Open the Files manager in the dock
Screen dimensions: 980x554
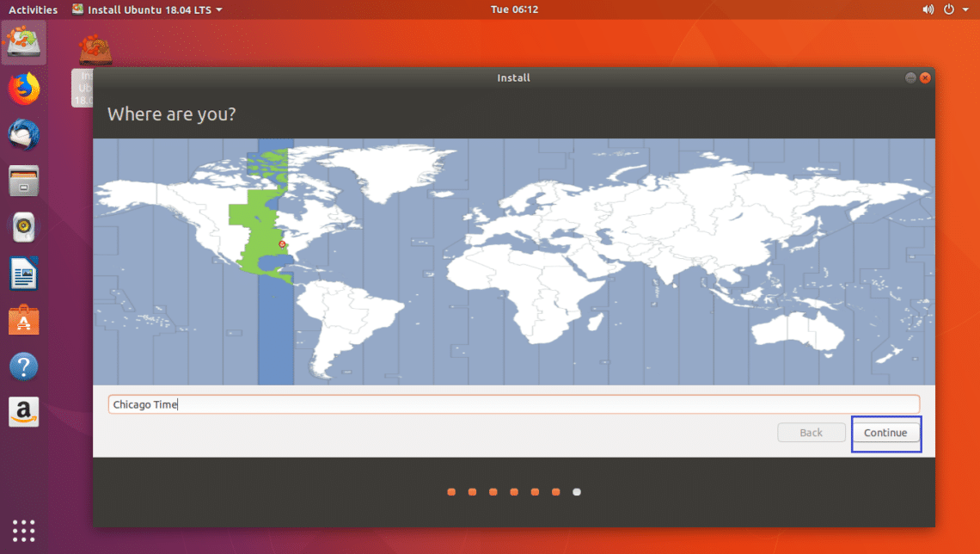point(24,182)
